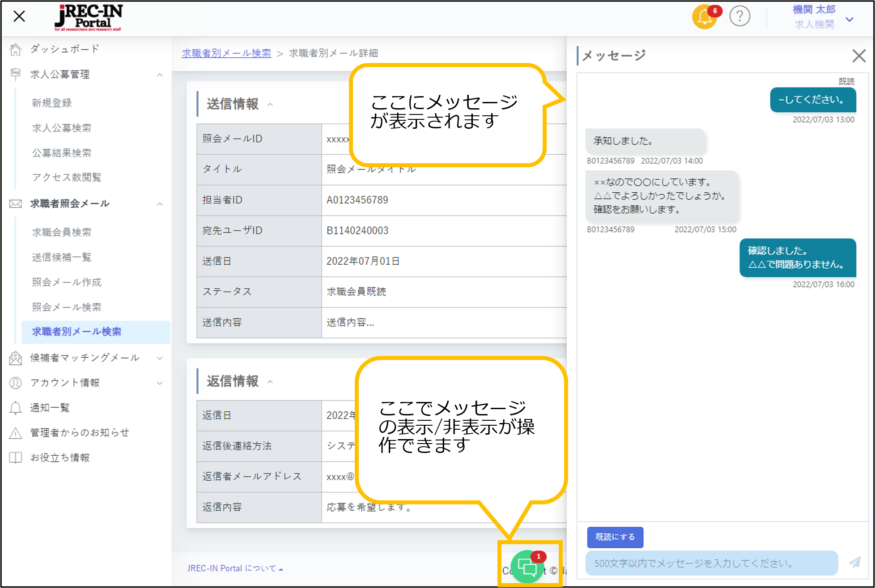Screen dimensions: 875x588
Task: Open お役立ち情報 page
Action: tap(60, 458)
